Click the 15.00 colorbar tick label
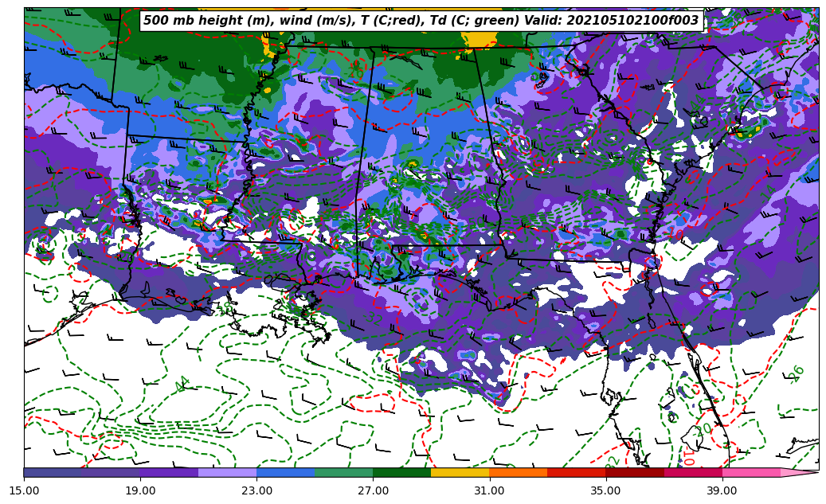 click(24, 490)
